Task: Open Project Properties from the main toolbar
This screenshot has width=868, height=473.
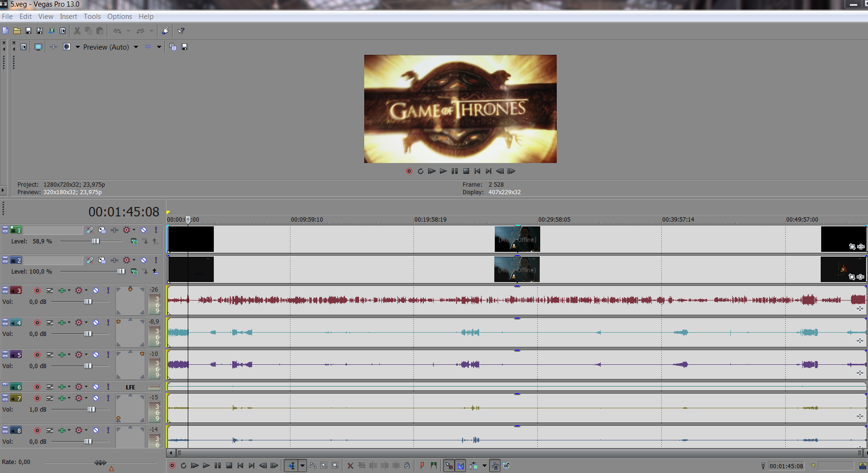Action: point(62,31)
